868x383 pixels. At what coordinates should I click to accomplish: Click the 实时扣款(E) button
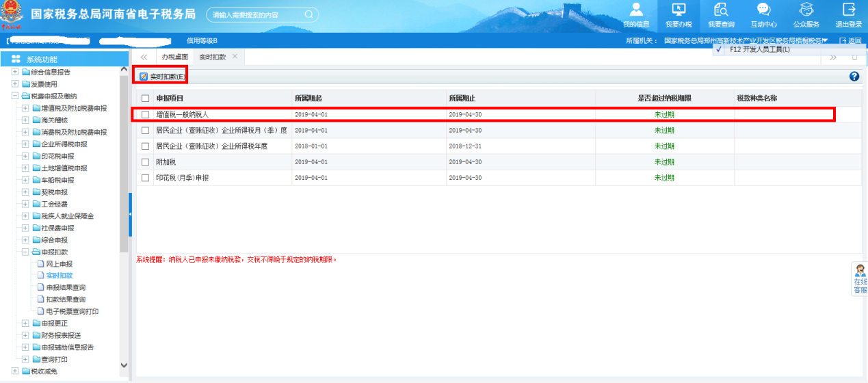tap(163, 77)
